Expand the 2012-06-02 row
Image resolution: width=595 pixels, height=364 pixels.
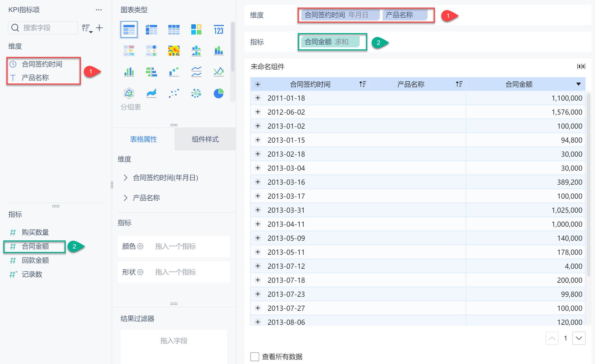tap(258, 112)
